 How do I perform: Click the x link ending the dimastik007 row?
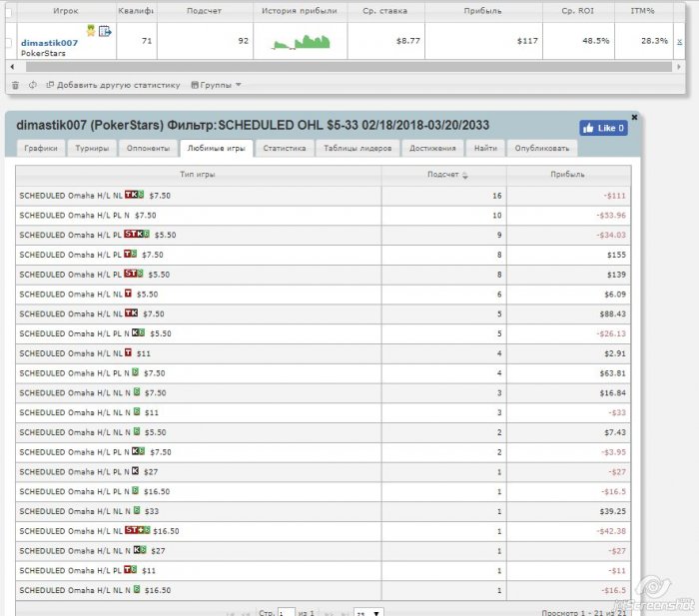tap(679, 42)
